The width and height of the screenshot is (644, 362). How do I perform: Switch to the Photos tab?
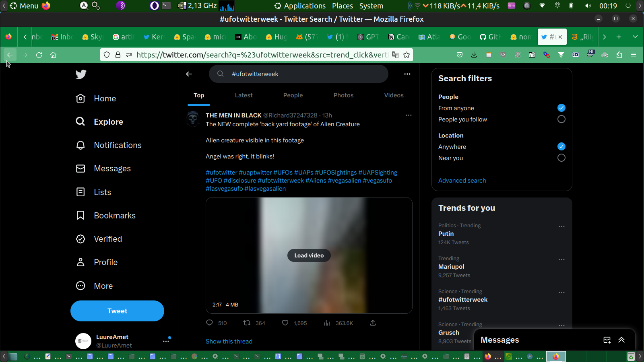click(x=343, y=95)
